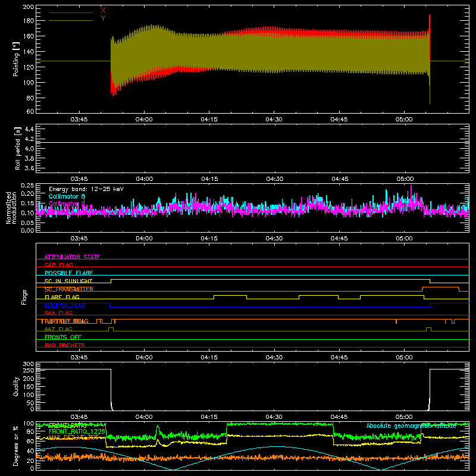Click the pointing spike at plot end
This screenshot has width=476, height=476.
click(430, 59)
